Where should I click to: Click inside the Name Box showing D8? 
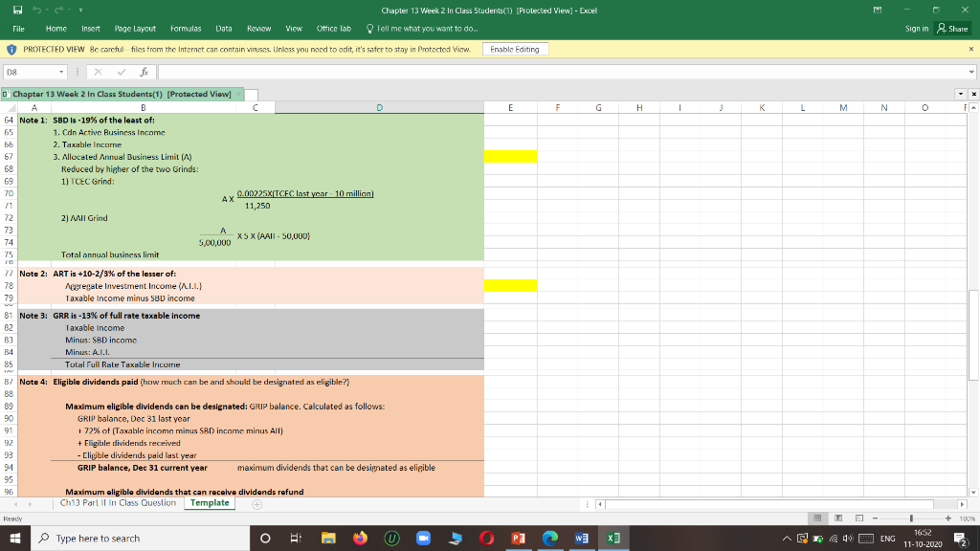click(30, 72)
